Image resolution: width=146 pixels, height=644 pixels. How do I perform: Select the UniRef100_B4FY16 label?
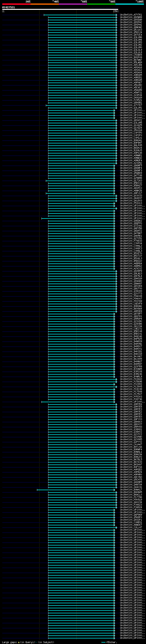click(x=131, y=467)
